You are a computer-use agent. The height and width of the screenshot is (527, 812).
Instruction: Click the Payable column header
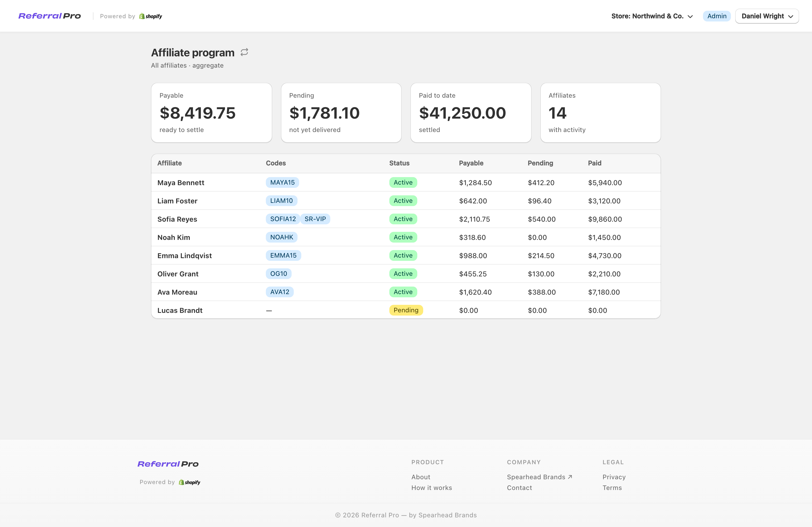click(471, 163)
